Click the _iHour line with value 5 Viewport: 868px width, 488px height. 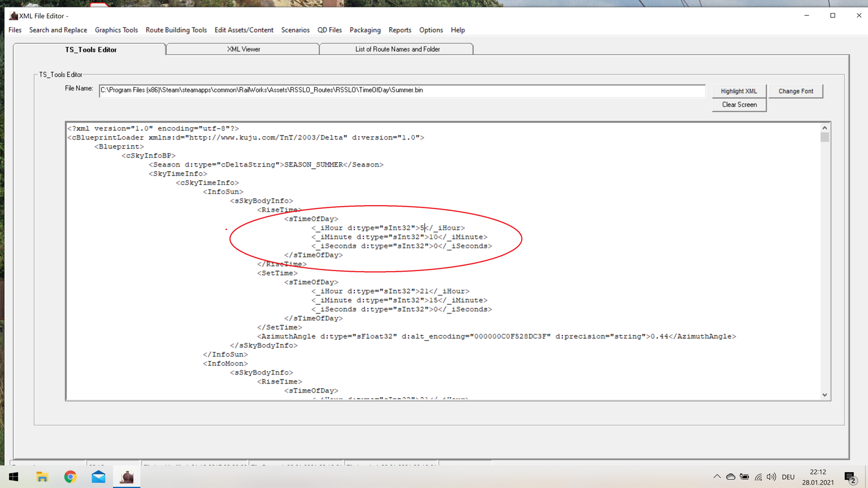coord(388,228)
